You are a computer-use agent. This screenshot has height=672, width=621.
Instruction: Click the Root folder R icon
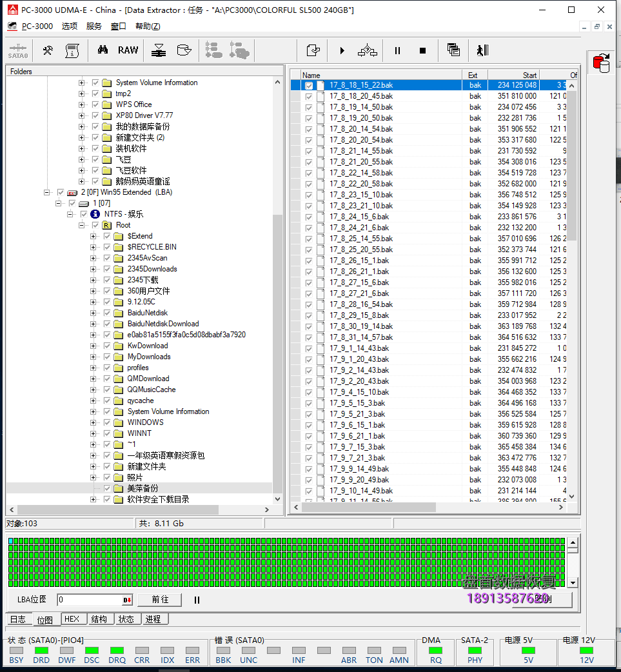point(106,225)
